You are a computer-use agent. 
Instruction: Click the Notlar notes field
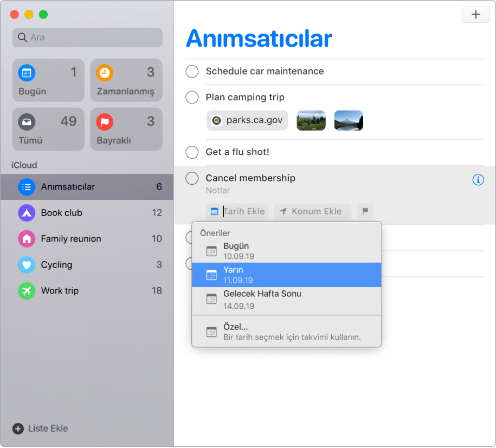pos(218,191)
